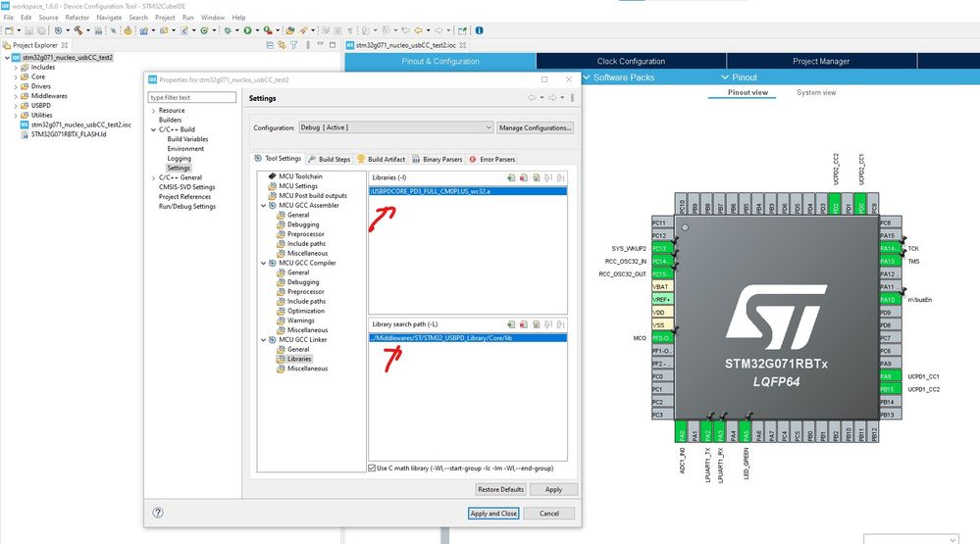Select pin PA5 on the chip pinout
This screenshot has height=544, width=980.
(x=745, y=433)
